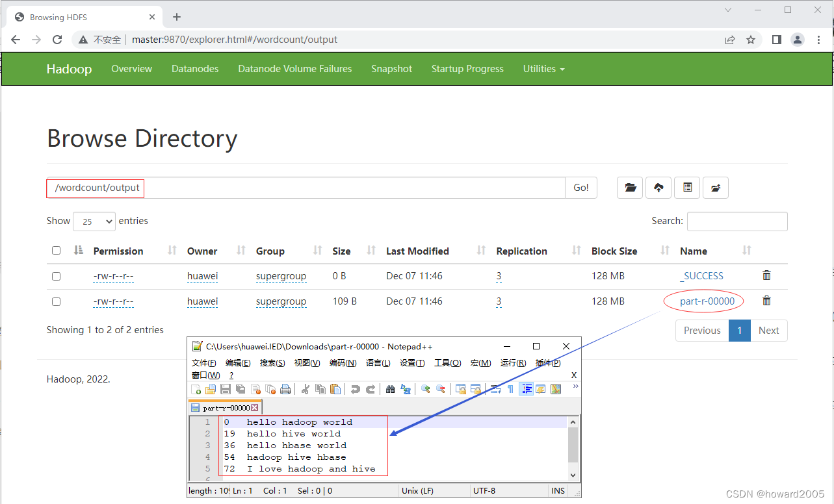Click the Next pagination button
Viewport: 834px width, 504px height.
(768, 331)
